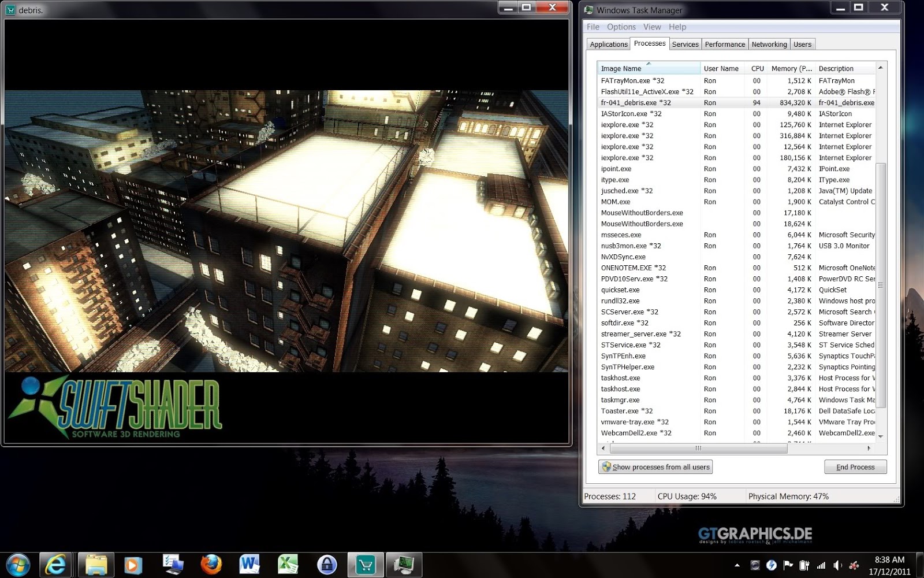Sort processes by CPU column
The width and height of the screenshot is (924, 578).
757,68
